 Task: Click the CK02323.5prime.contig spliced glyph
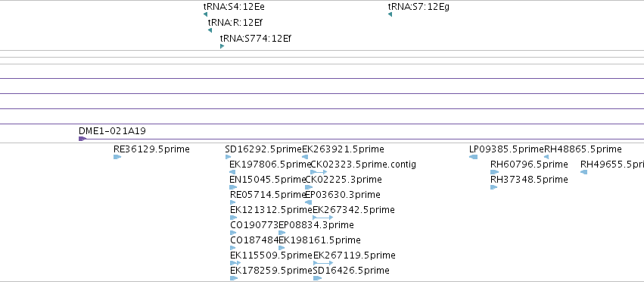click(x=319, y=172)
